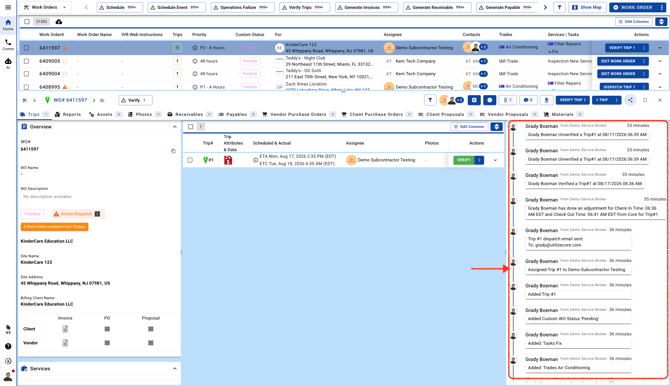
Task: Select checkbox for work order 6411597
Action: pos(26,48)
